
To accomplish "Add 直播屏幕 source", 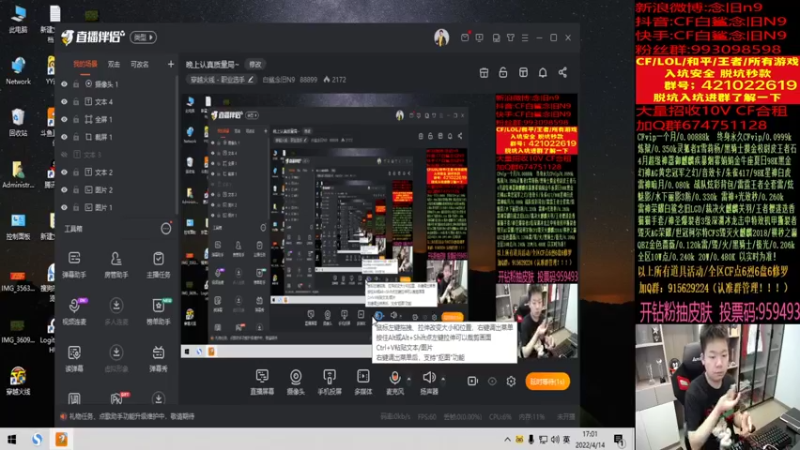I will [262, 382].
